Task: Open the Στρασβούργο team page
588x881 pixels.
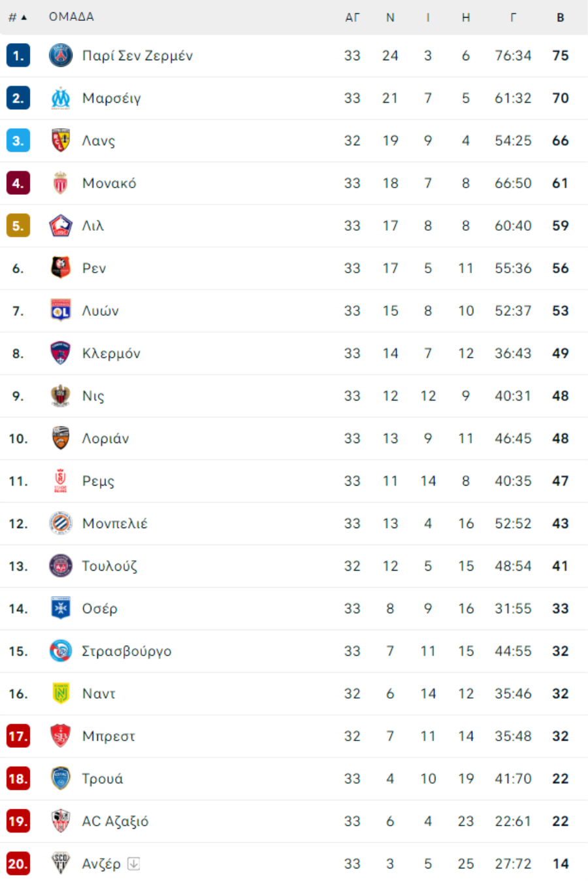Action: 127,651
